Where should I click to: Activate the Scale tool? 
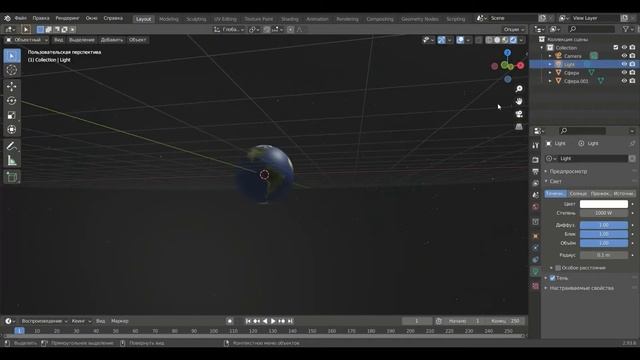click(12, 115)
